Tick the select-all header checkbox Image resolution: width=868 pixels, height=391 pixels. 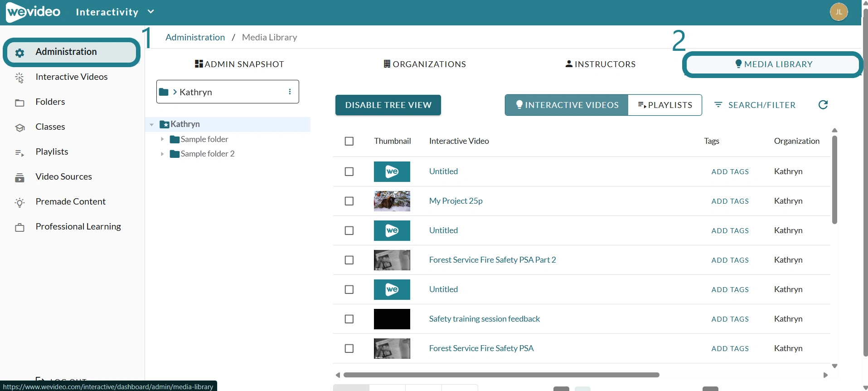349,141
